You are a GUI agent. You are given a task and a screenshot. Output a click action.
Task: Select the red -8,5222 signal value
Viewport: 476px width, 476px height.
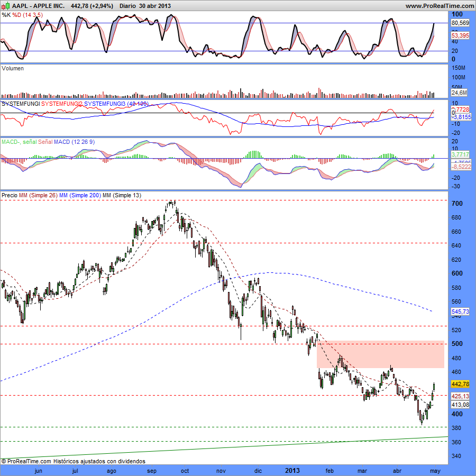461,167
